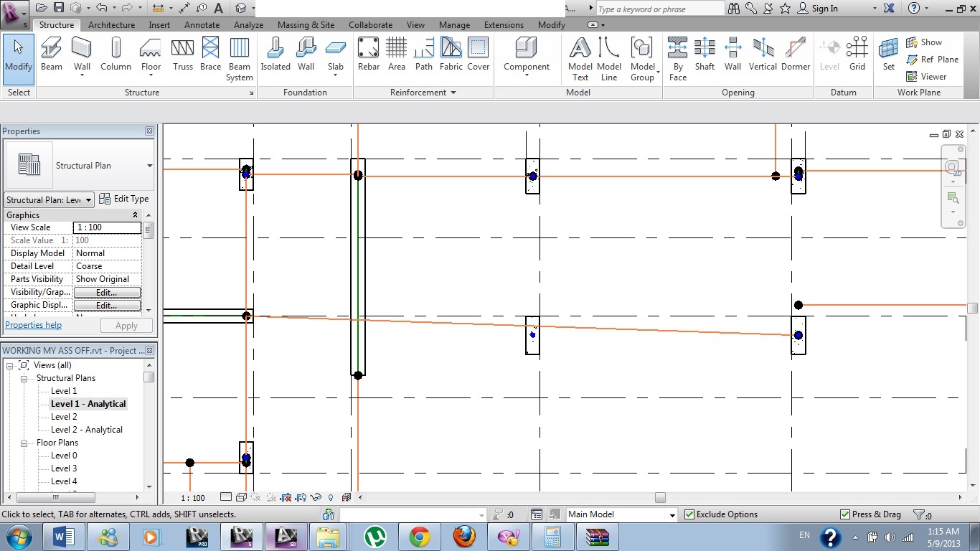Select the Beam tool
The width and height of the screenshot is (980, 551).
pyautogui.click(x=52, y=55)
